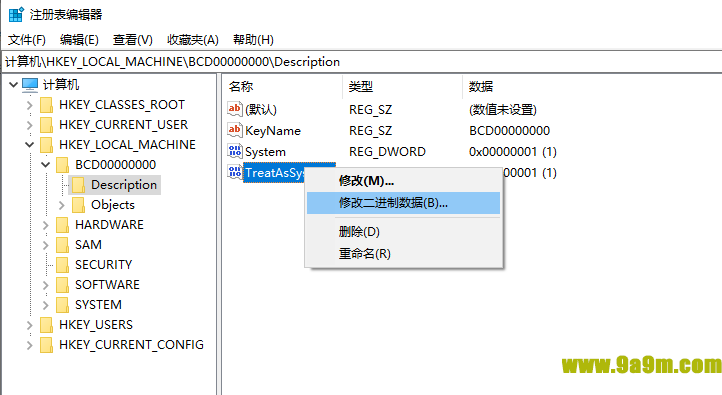Expand the SYSTEM node
The height and width of the screenshot is (395, 722).
tap(46, 305)
